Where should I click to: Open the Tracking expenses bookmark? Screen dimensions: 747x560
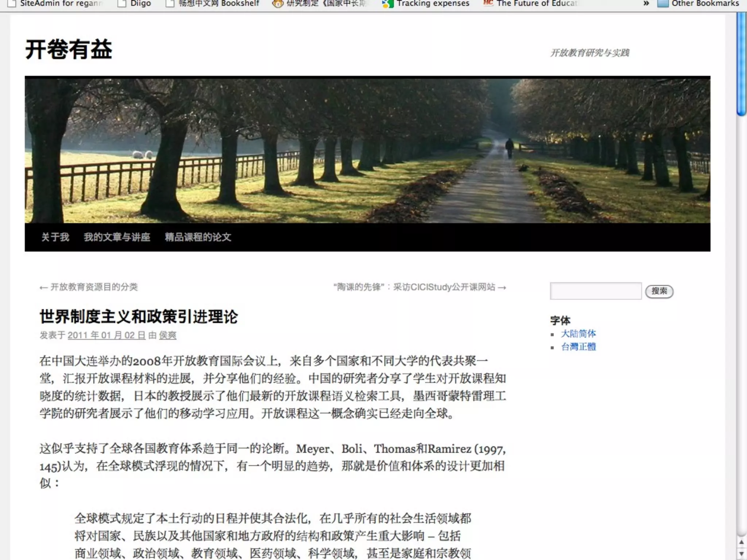432,4
